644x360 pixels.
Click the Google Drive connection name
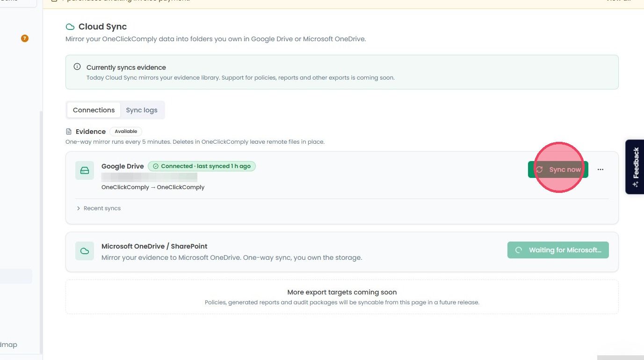(x=123, y=166)
